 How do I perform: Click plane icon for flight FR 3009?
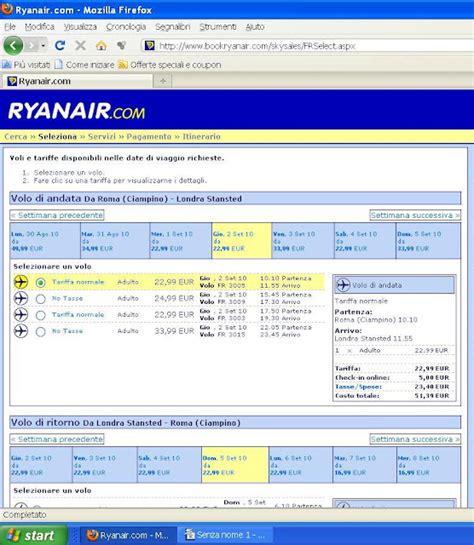(x=21, y=298)
